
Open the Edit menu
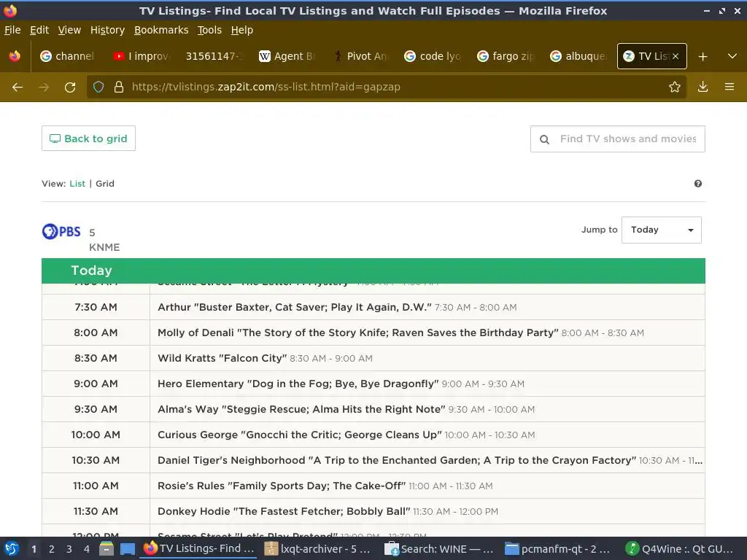[39, 30]
